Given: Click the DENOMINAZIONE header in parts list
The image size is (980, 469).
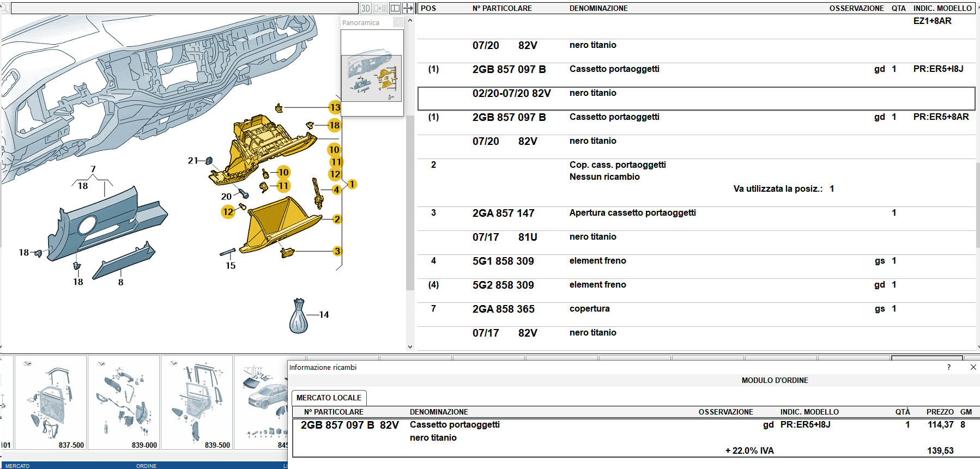Looking at the screenshot, I should 598,8.
